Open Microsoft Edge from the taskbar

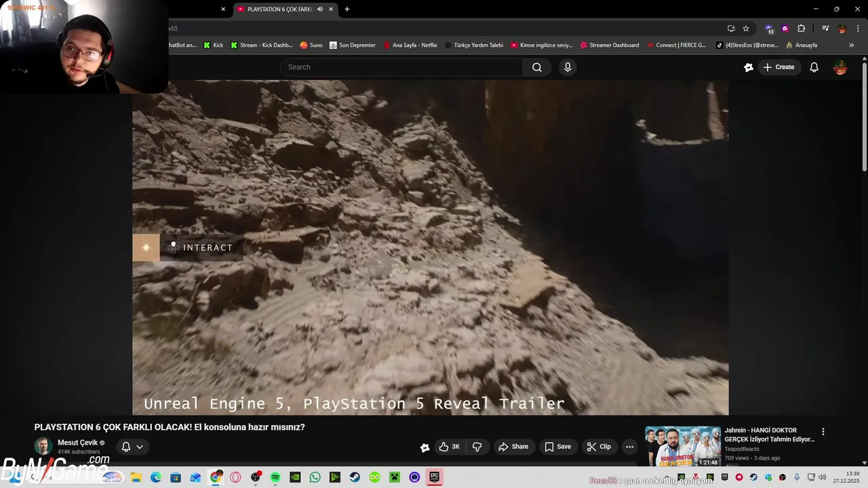click(x=156, y=477)
